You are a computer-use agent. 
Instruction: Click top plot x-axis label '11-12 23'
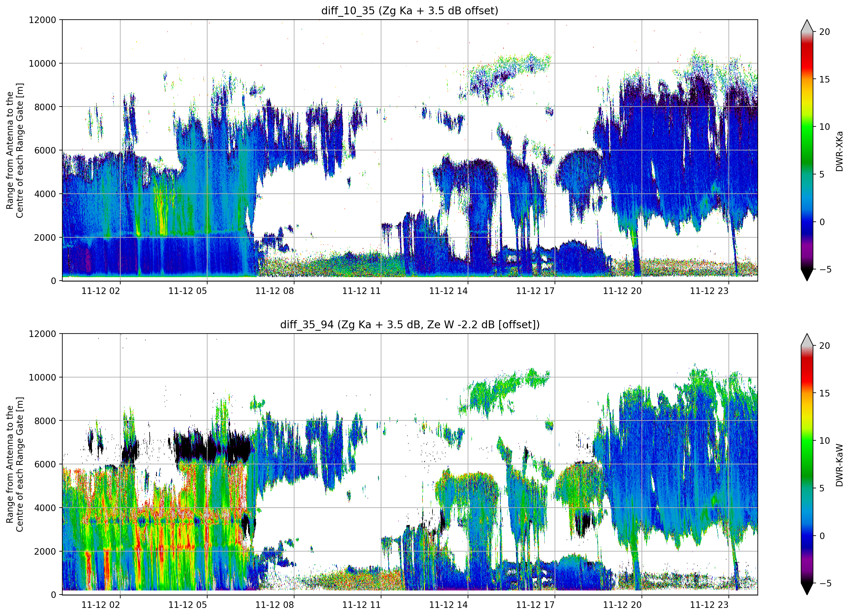709,291
